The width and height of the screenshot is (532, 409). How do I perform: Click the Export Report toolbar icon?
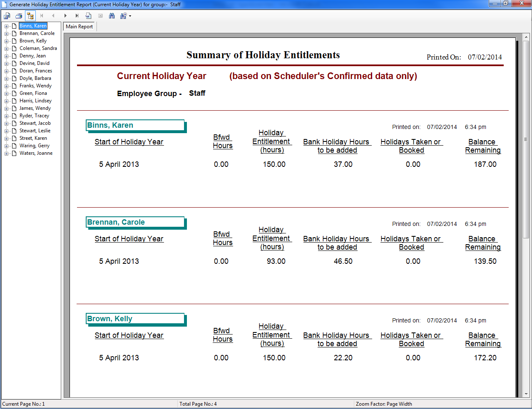7,16
